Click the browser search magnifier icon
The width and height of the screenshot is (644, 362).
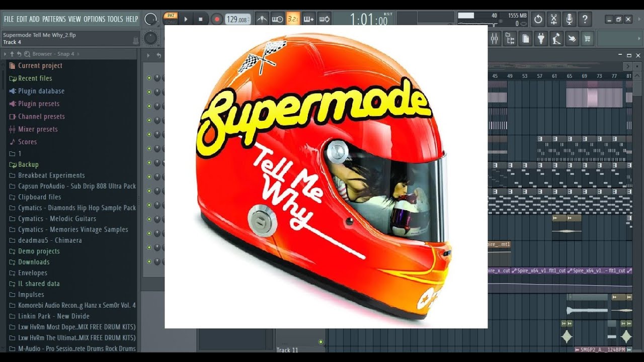pyautogui.click(x=27, y=54)
